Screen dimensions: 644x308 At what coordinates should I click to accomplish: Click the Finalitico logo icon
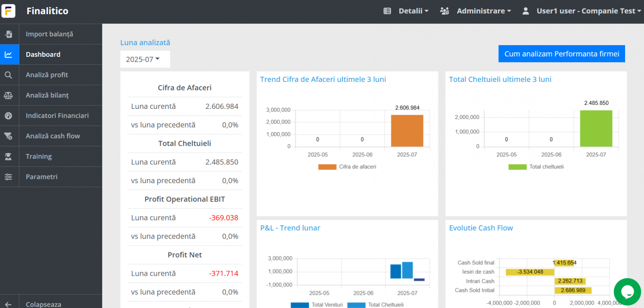point(8,11)
